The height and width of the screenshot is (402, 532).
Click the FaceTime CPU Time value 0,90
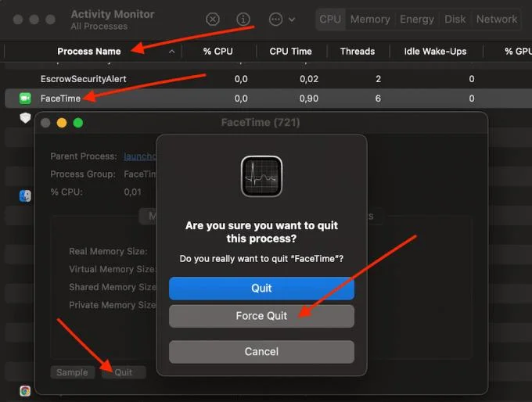click(x=309, y=99)
